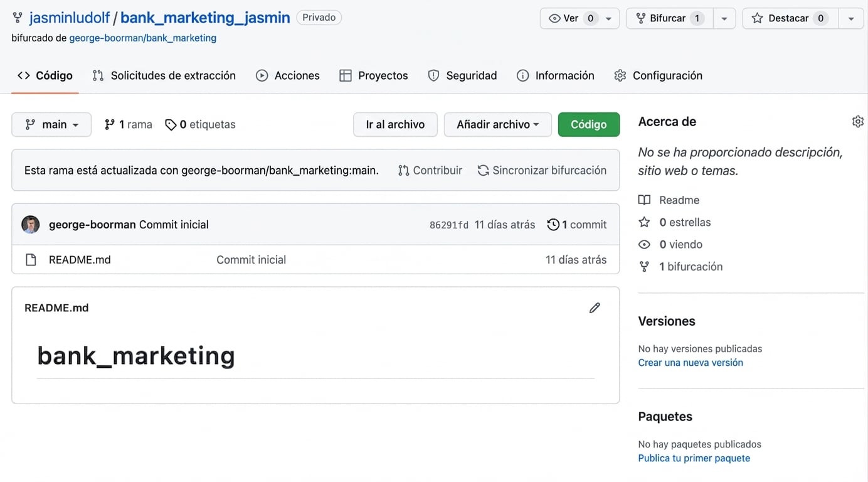Screen dimensions: 868x482
Task: Expand the dropdown arrow next to Bifurcar
Action: 724,18
